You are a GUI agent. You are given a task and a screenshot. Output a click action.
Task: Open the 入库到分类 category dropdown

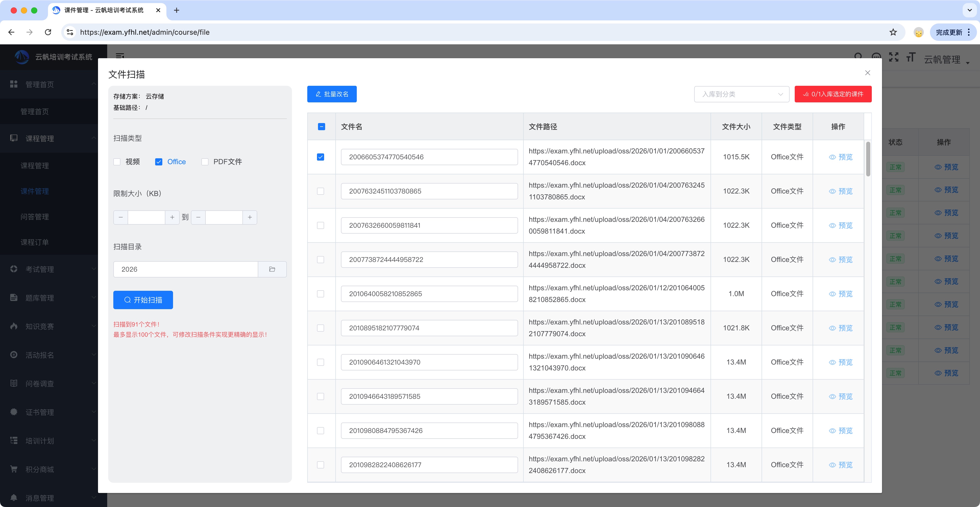741,94
